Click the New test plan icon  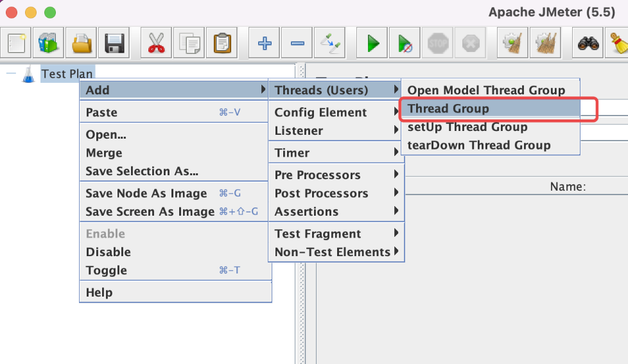pyautogui.click(x=17, y=44)
